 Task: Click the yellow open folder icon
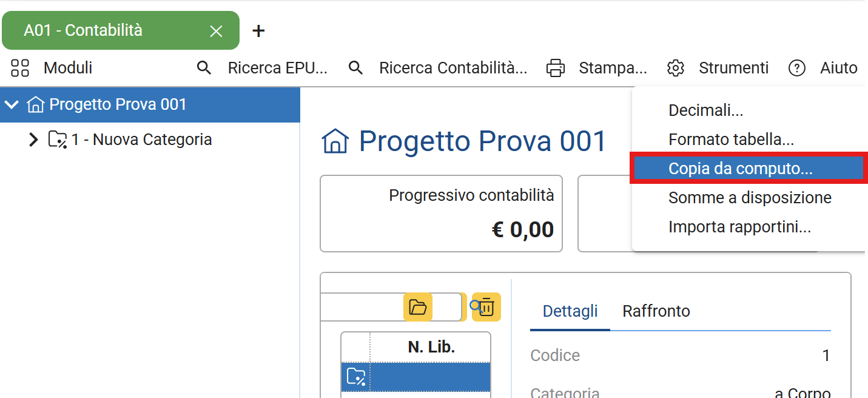pos(418,307)
